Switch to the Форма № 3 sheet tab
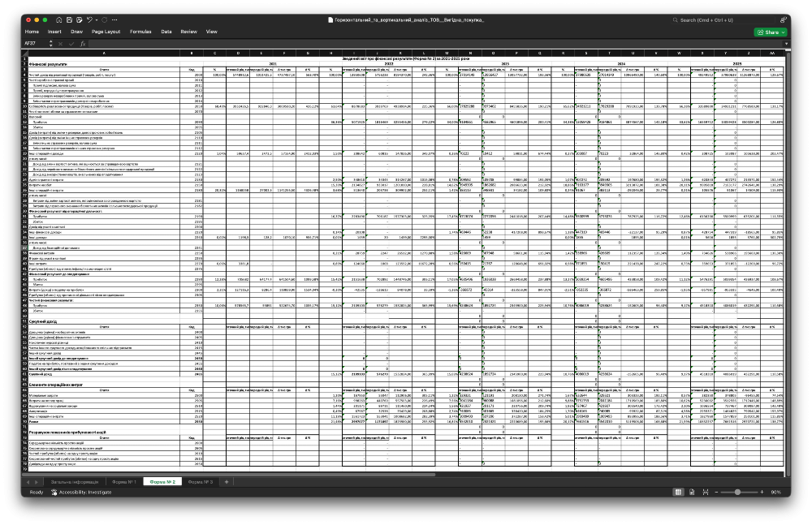The width and height of the screenshot is (812, 525). 201,482
